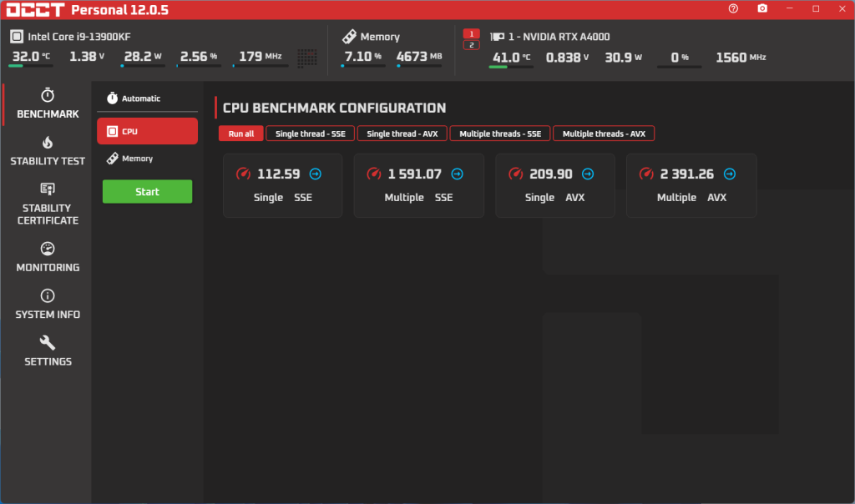Open details arrow for Multiple AVX score

(x=729, y=174)
